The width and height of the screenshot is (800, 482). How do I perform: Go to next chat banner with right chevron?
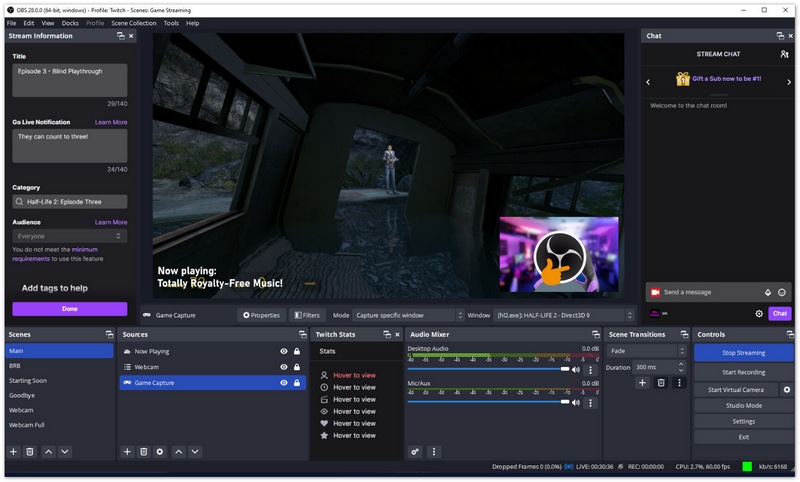pyautogui.click(x=789, y=82)
